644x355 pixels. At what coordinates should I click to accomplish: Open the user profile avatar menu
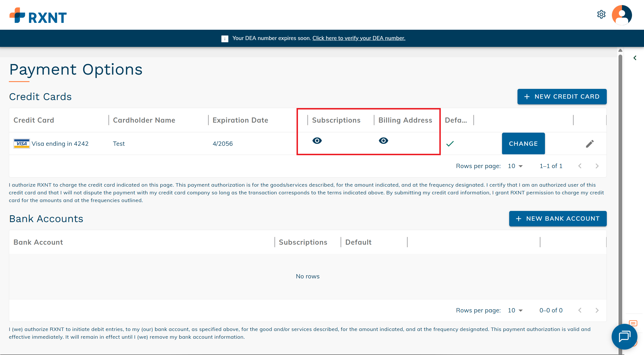(x=622, y=15)
